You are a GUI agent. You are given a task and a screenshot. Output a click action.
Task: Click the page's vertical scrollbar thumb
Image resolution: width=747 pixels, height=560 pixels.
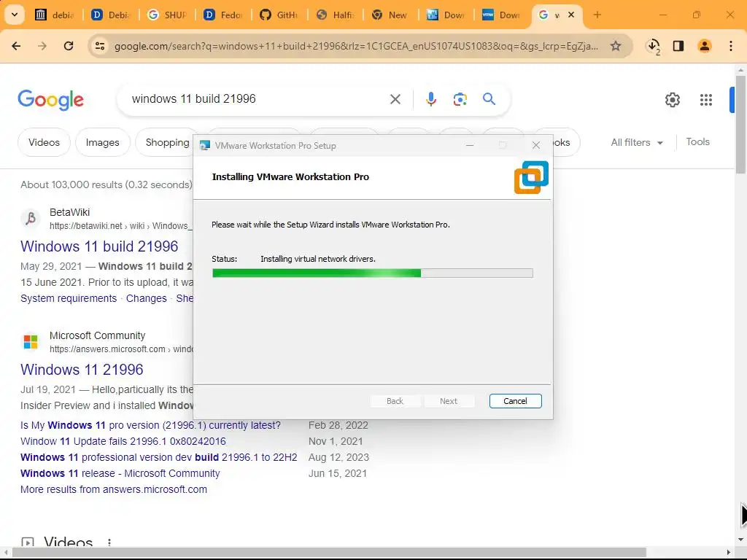[x=740, y=125]
